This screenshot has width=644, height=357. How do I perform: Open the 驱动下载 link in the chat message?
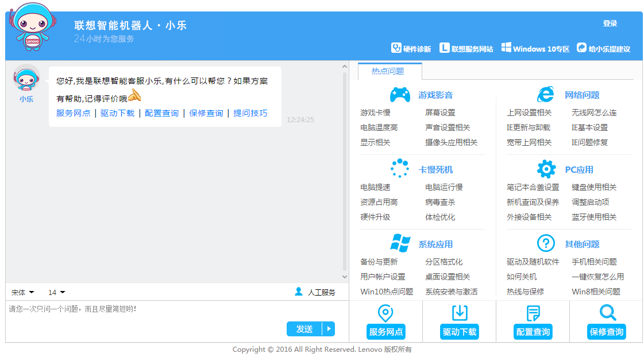point(117,113)
